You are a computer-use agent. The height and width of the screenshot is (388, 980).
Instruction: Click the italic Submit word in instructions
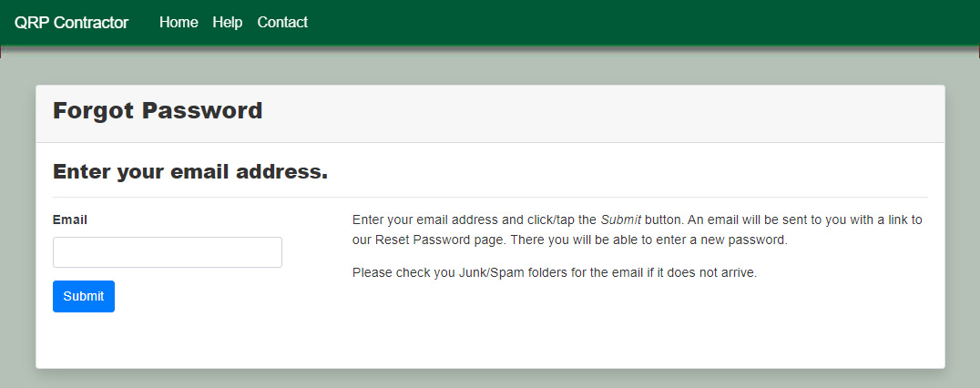point(620,220)
